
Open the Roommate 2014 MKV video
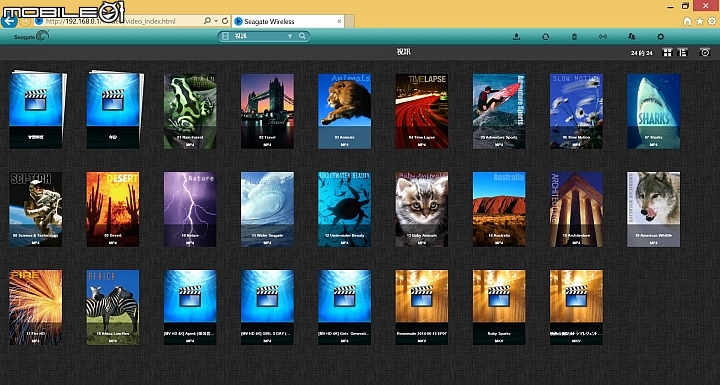click(422, 307)
